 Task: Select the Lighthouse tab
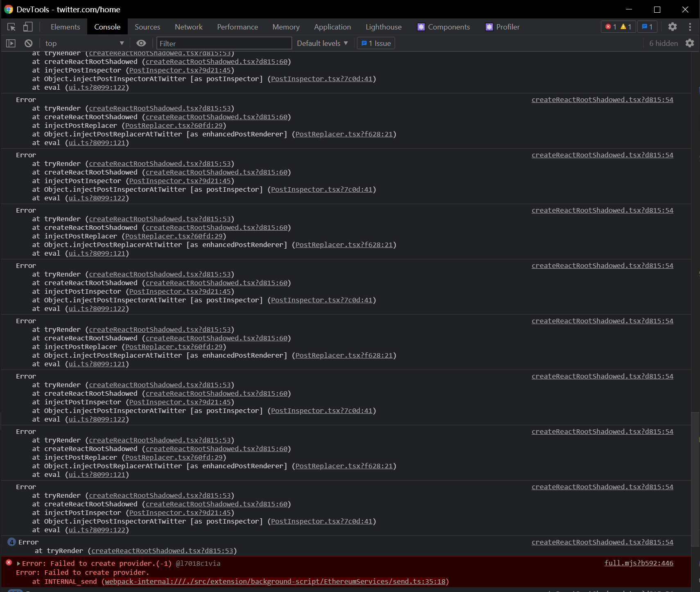tap(384, 27)
